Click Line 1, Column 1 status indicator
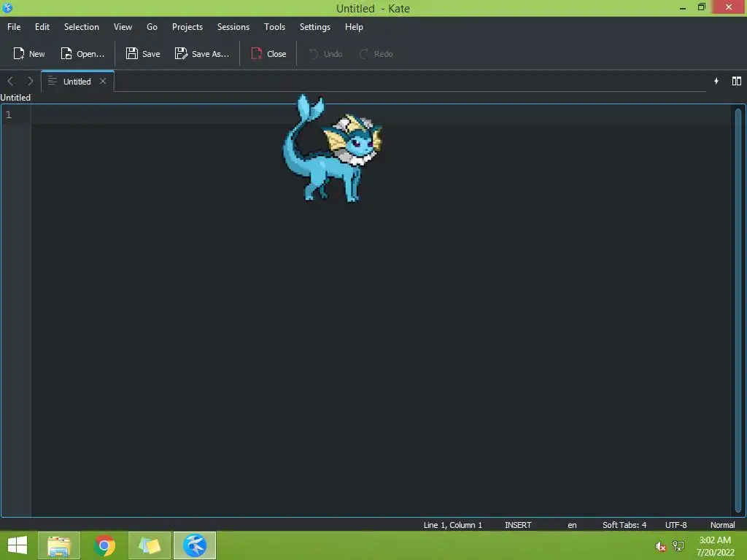 (452, 525)
